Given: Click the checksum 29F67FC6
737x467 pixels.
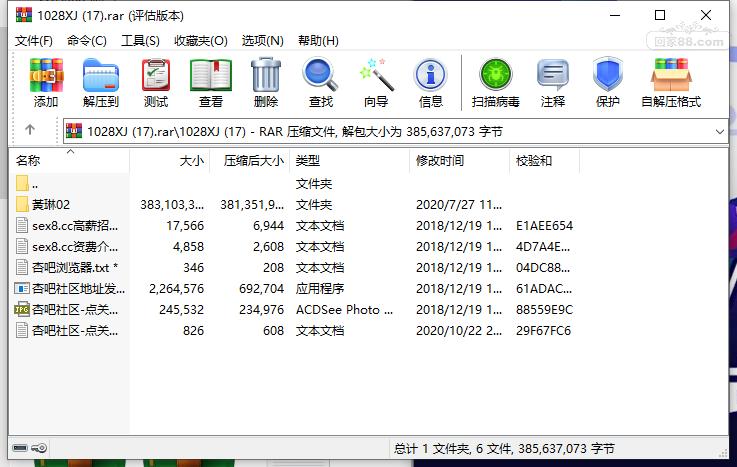Looking at the screenshot, I should coord(543,331).
